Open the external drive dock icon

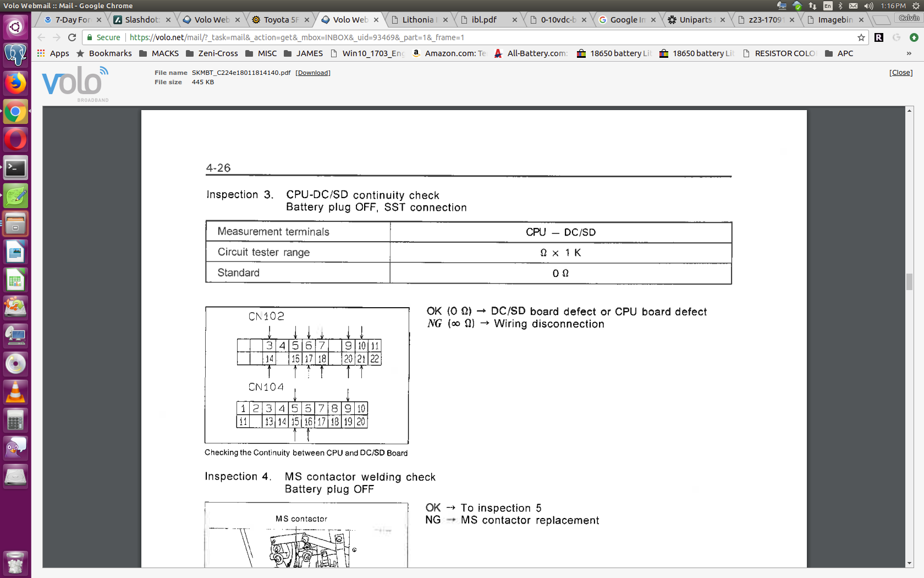[15, 477]
